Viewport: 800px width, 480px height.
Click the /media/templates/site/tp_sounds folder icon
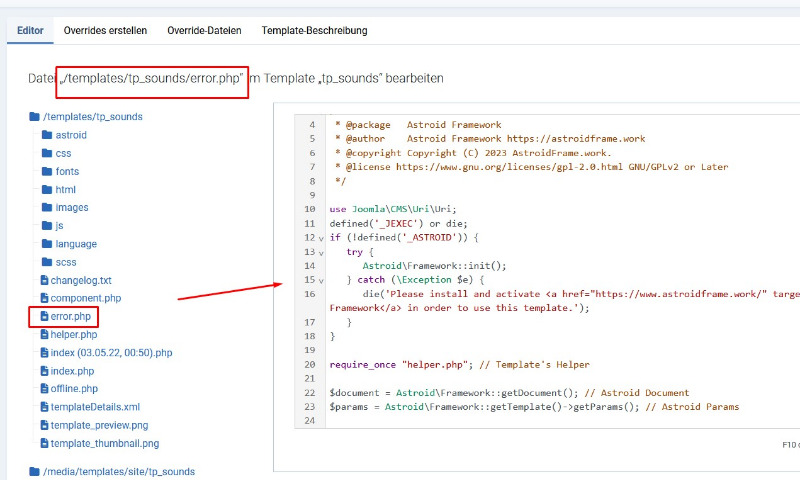coord(35,471)
